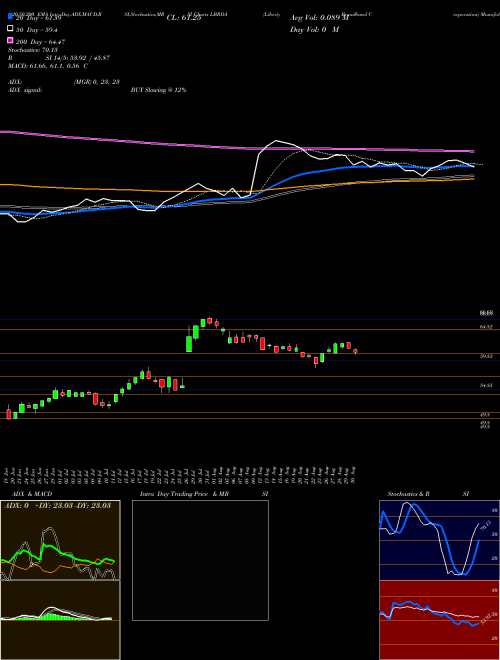
Task: Select the '200 Day = 64.47' legend text
Action: point(40,42)
